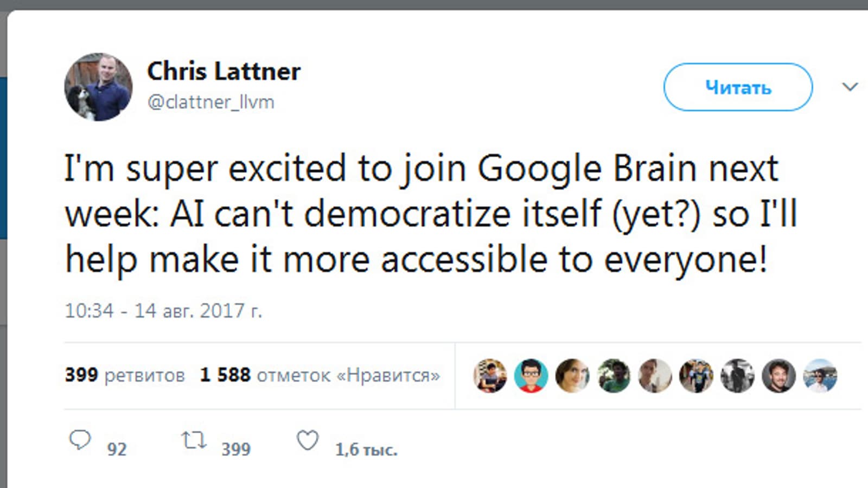Open the black-and-white liker avatar
Screen dimensions: 868x488
tap(737, 375)
